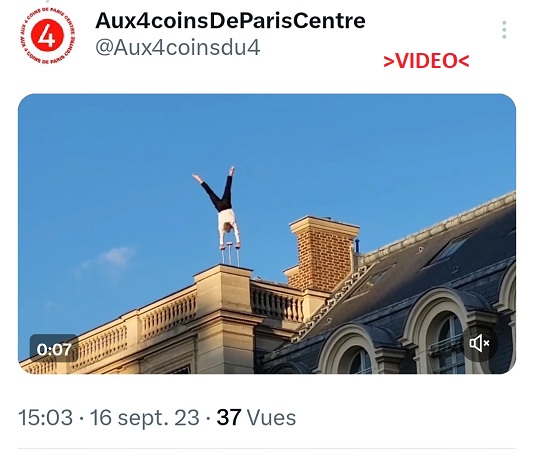
Task: Open the Aux4coinsDeParisCentre profile avatar
Action: [47, 35]
